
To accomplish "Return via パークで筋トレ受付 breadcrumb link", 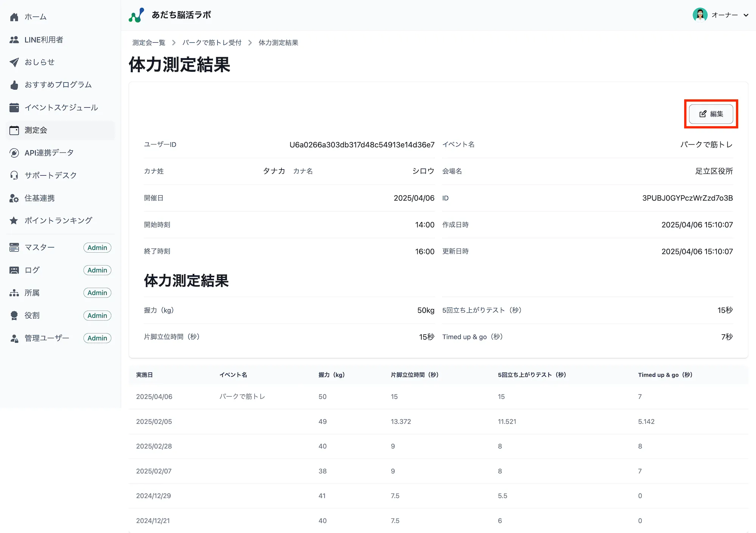I will pos(212,42).
